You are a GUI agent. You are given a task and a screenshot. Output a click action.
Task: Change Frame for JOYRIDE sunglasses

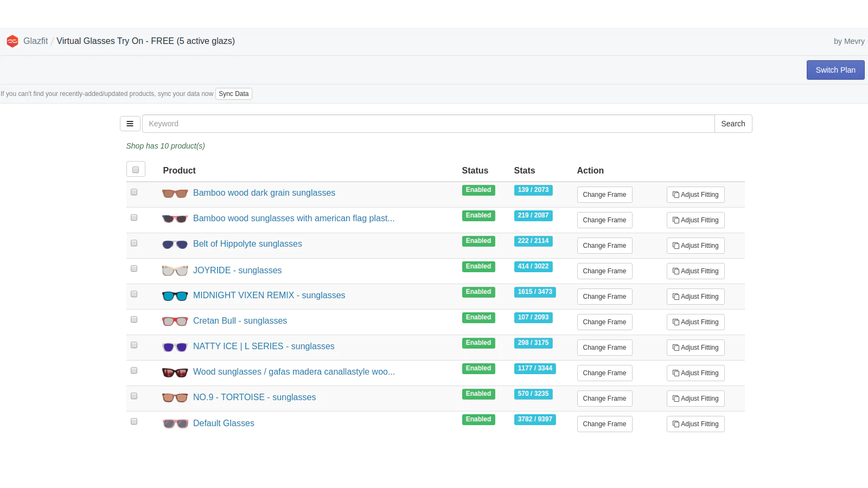click(604, 271)
